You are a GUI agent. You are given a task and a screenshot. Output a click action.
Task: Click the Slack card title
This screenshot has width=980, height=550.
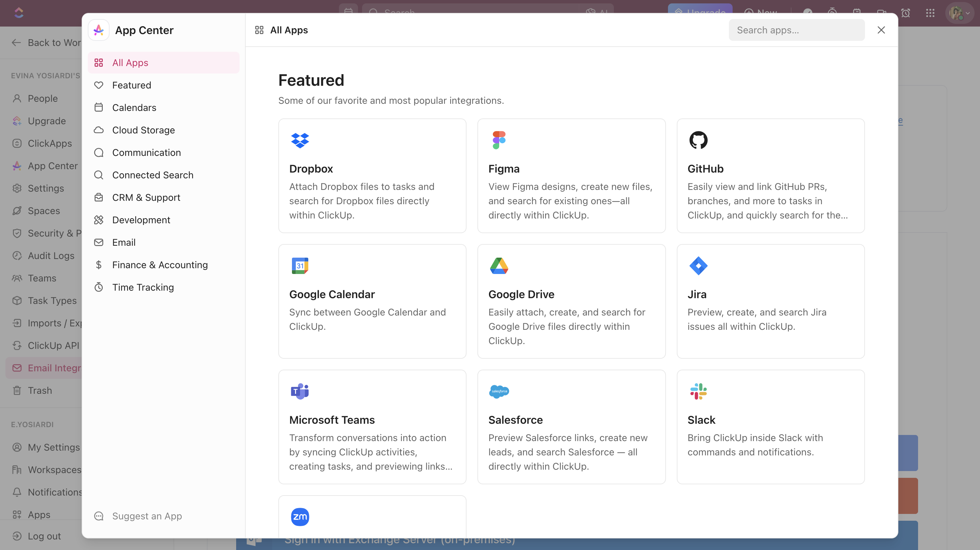point(701,420)
